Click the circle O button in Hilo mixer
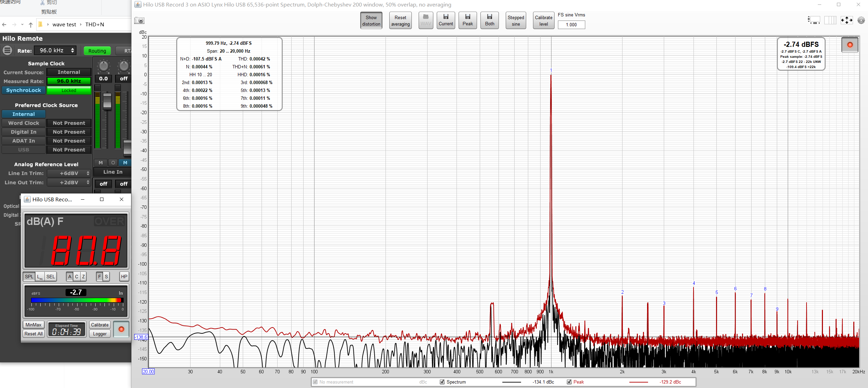This screenshot has height=388, width=868. pos(113,163)
